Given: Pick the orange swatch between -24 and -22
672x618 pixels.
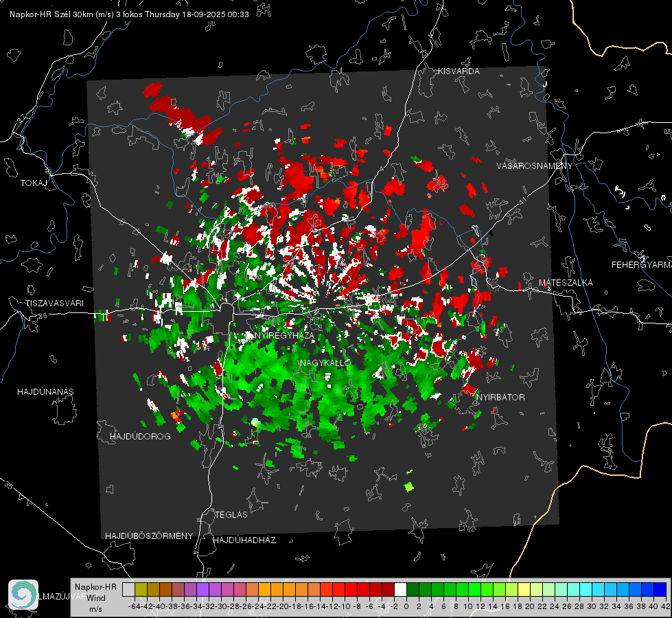Looking at the screenshot, I should coord(264,589).
